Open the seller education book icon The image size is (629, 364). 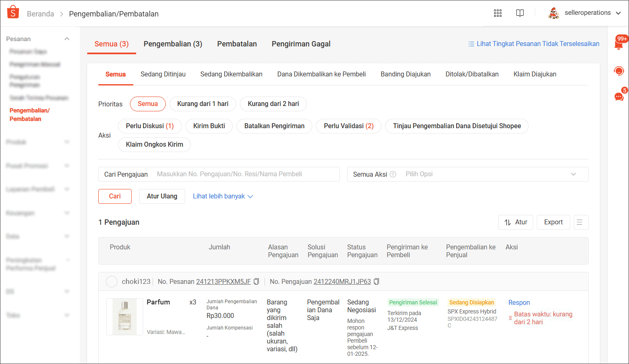coord(520,13)
